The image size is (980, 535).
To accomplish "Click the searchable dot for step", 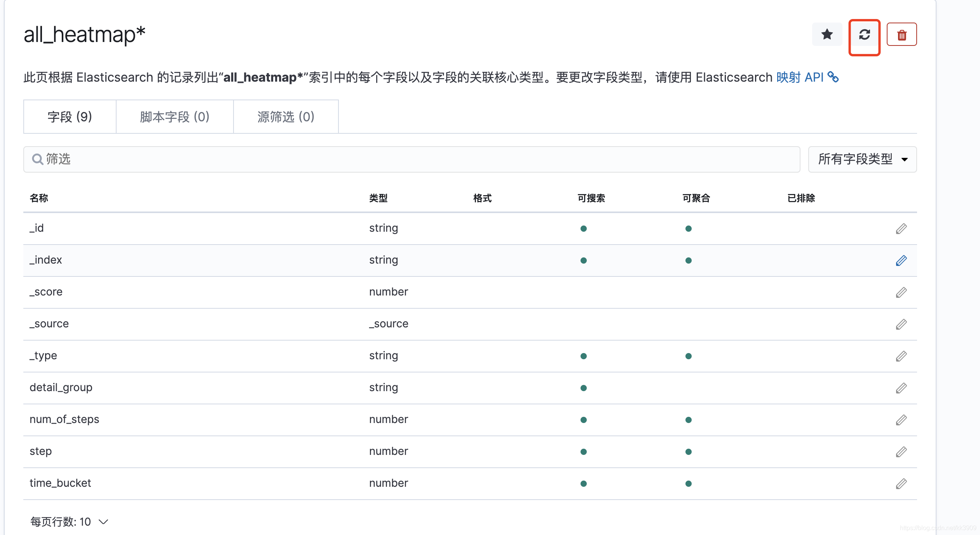I will [583, 452].
